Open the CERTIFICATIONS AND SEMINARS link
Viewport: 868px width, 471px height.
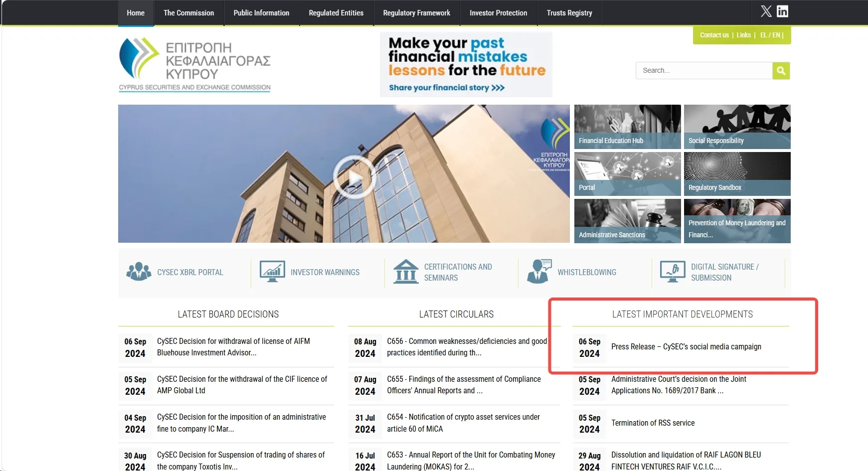[x=458, y=272]
